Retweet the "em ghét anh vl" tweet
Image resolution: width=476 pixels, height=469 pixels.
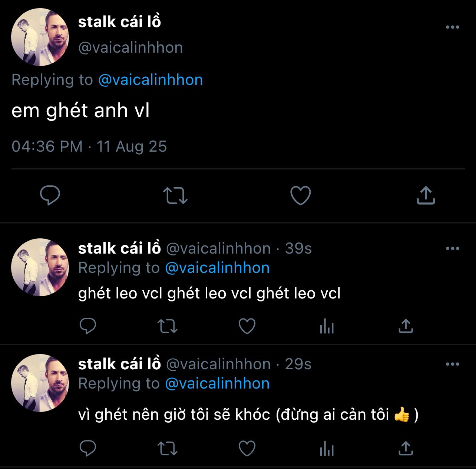[175, 195]
